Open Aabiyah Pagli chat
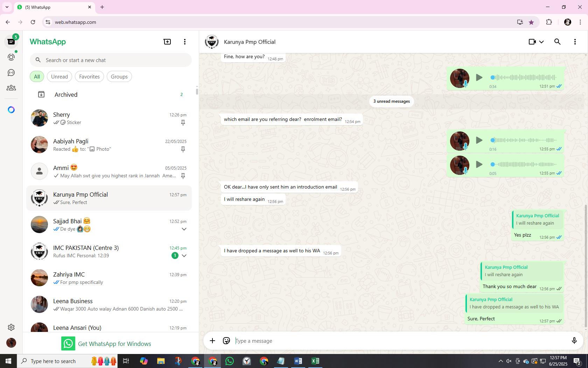The width and height of the screenshot is (588, 368). coord(109,145)
